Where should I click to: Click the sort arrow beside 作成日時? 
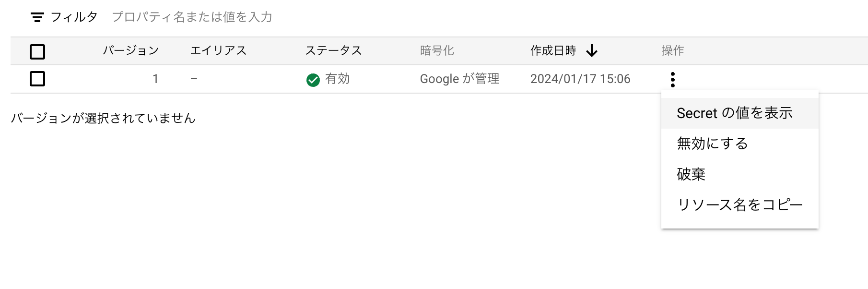click(592, 51)
